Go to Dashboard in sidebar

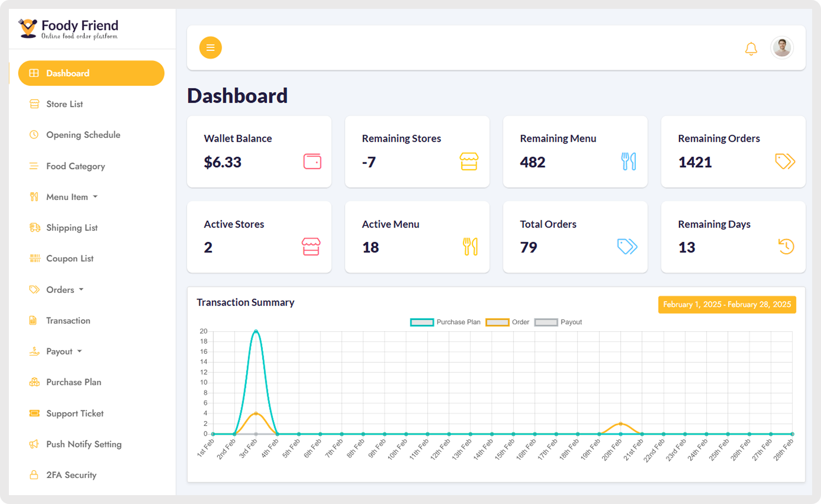91,73
